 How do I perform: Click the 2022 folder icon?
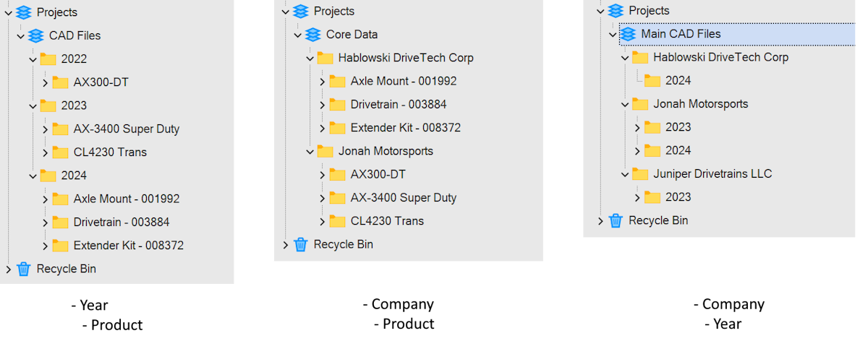pos(48,59)
